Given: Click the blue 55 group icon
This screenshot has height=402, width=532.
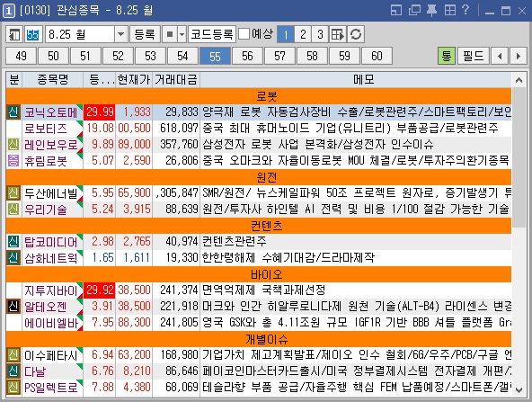Looking at the screenshot, I should [x=33, y=34].
